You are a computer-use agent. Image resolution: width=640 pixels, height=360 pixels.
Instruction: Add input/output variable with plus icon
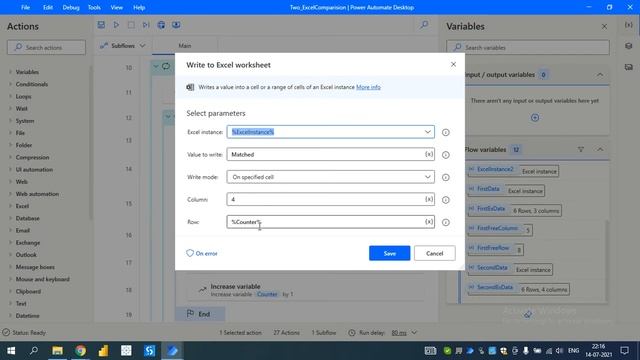[535, 118]
